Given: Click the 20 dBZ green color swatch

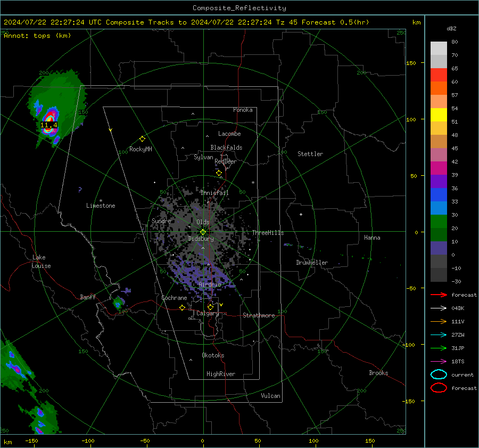Looking at the screenshot, I should click(x=439, y=234).
